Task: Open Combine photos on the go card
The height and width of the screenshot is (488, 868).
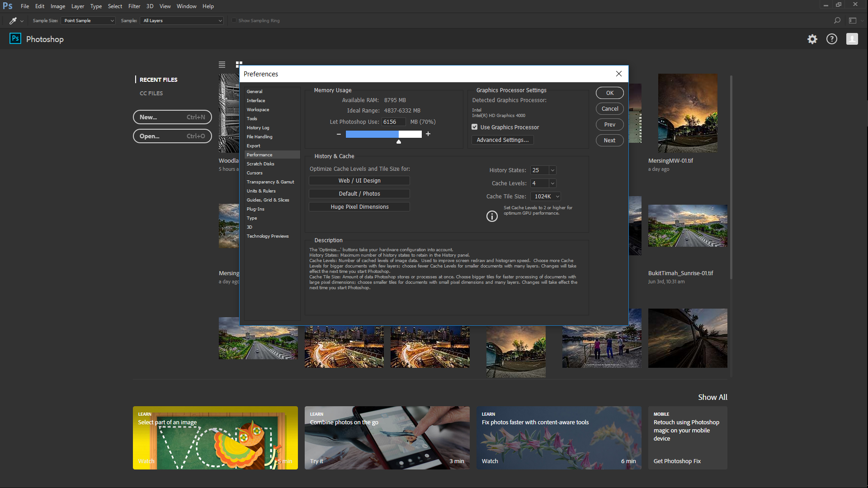Action: coord(387,437)
